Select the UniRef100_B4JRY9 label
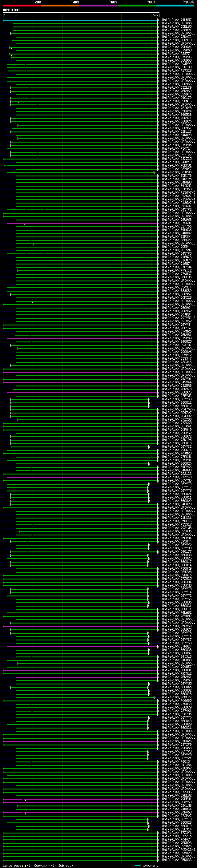Image resolution: width=197 pixels, height=868 pixels. (177, 162)
